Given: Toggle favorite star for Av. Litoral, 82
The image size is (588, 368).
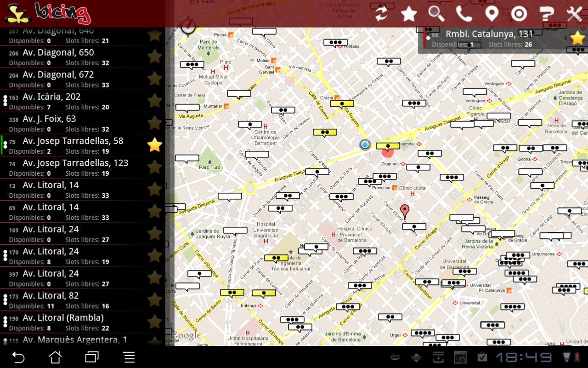Looking at the screenshot, I should coord(155,299).
